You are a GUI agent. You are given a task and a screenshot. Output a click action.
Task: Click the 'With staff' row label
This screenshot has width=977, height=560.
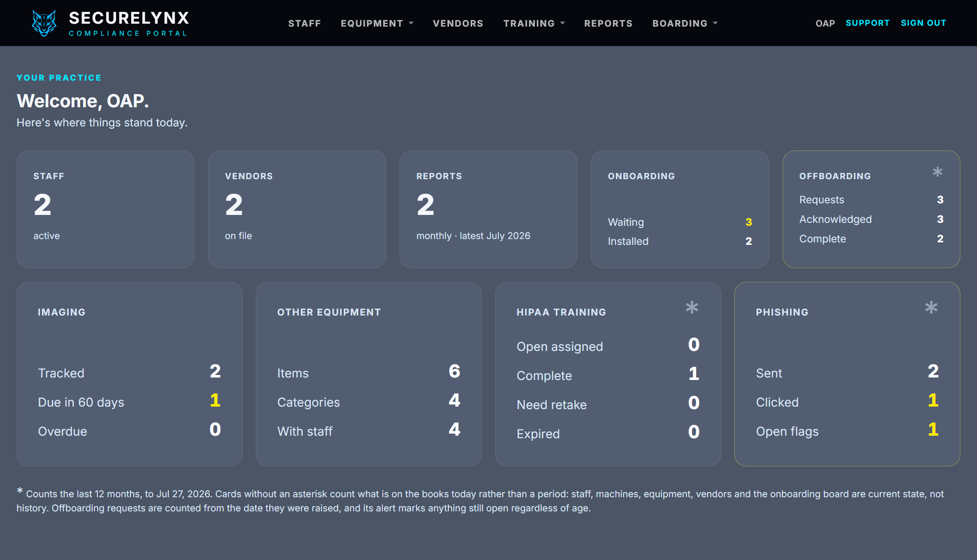305,431
